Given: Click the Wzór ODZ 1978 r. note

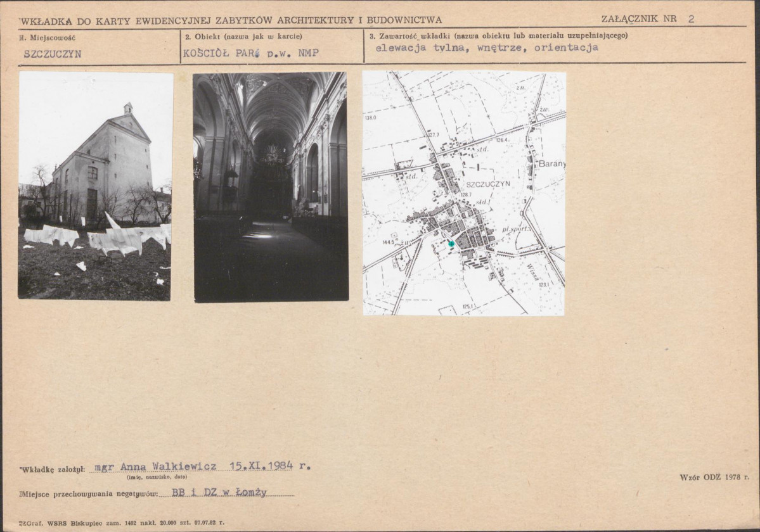Looking at the screenshot, I should 714,478.
